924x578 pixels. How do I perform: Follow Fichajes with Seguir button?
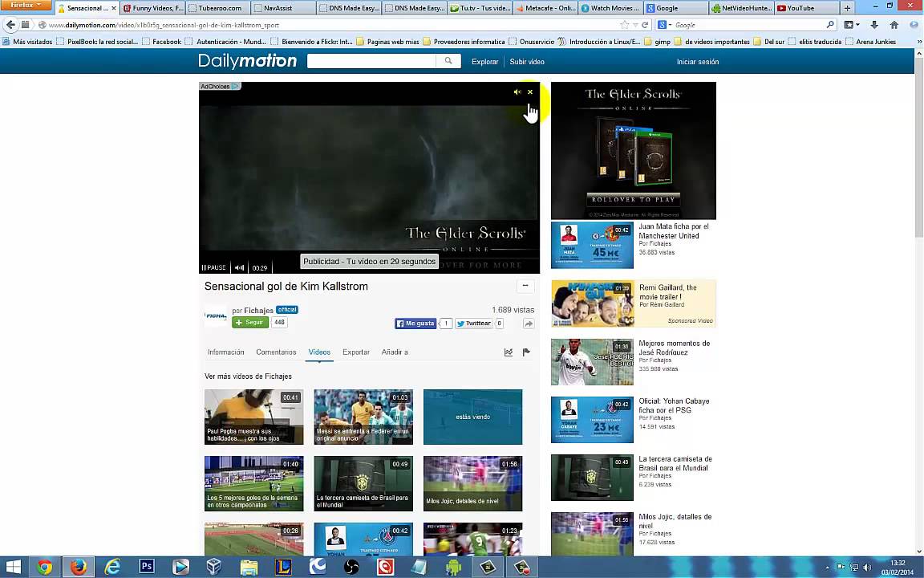point(250,322)
